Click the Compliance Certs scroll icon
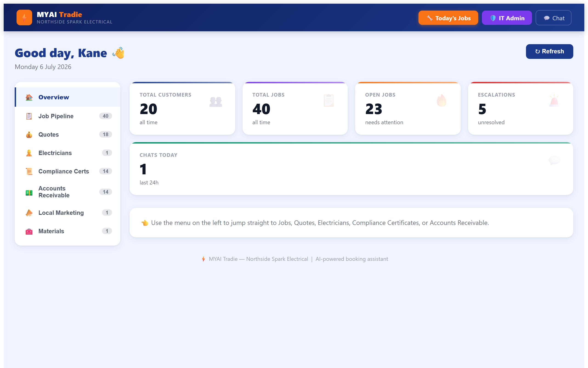The image size is (588, 368). point(29,171)
